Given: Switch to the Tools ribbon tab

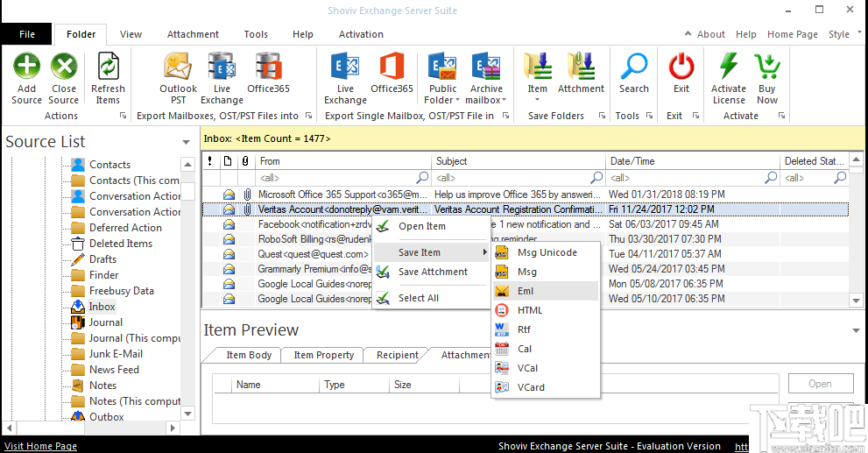Looking at the screenshot, I should (x=256, y=34).
